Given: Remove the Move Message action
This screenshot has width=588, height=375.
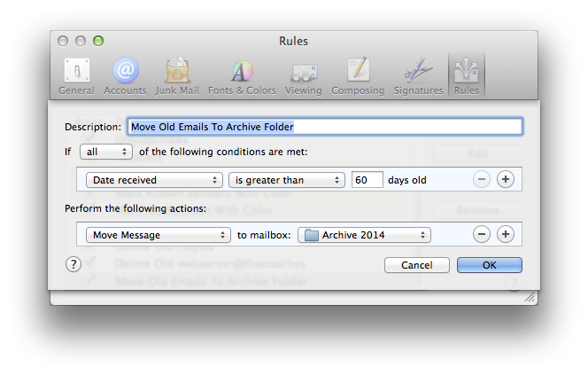Looking at the screenshot, I should pyautogui.click(x=482, y=234).
